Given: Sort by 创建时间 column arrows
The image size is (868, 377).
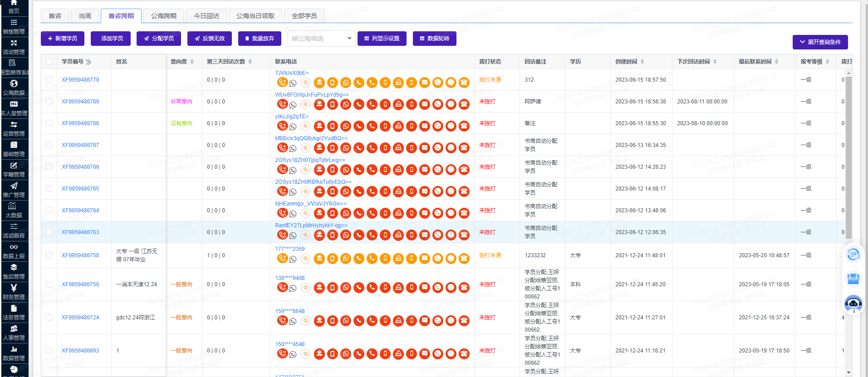Looking at the screenshot, I should click(642, 62).
